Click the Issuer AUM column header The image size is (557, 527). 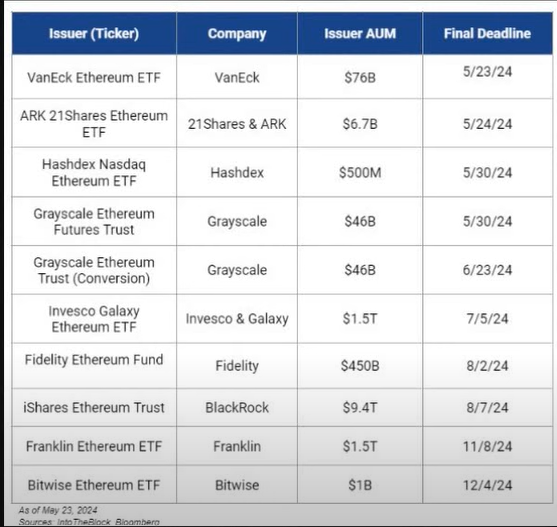click(x=360, y=33)
